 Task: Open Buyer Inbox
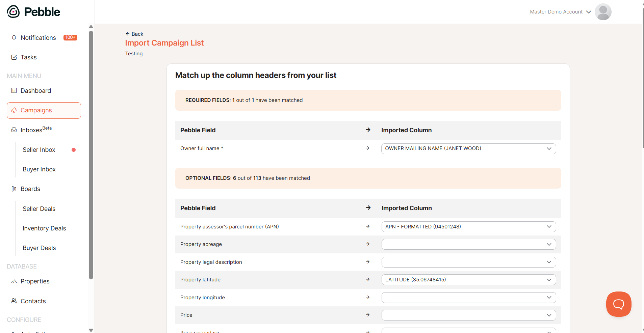39,169
